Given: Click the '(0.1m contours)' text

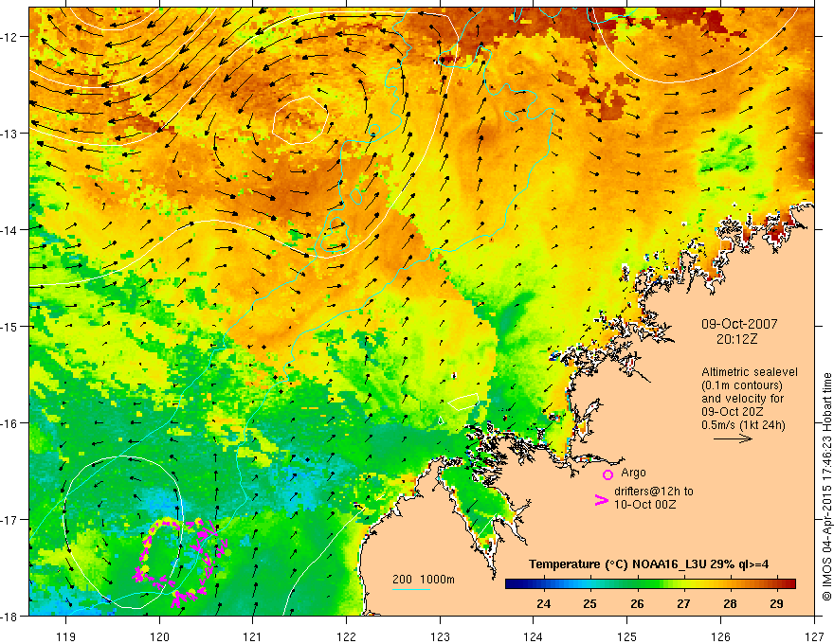Looking at the screenshot, I should (742, 385).
